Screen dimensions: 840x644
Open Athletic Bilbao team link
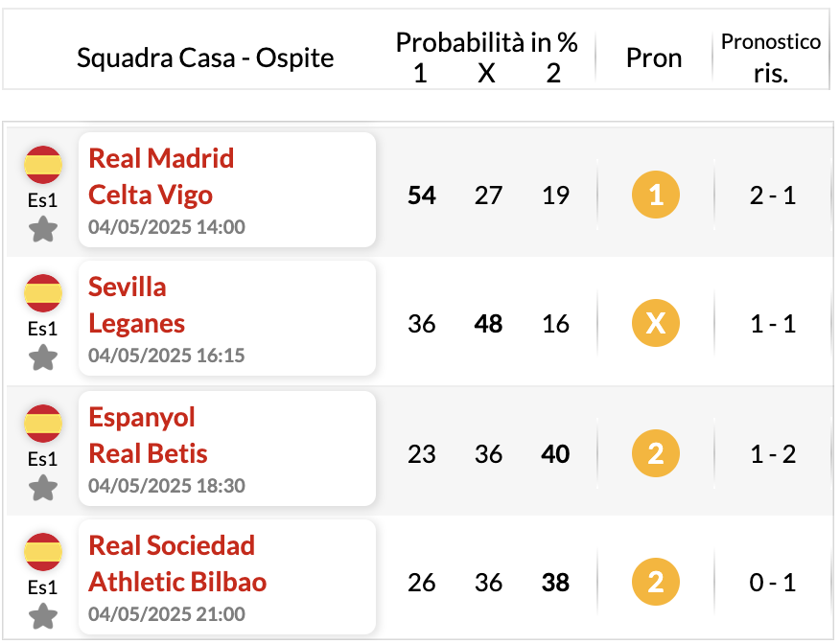(x=177, y=582)
